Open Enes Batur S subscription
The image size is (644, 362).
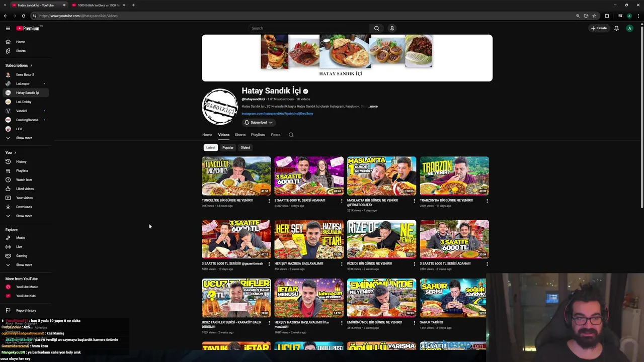[x=25, y=74]
